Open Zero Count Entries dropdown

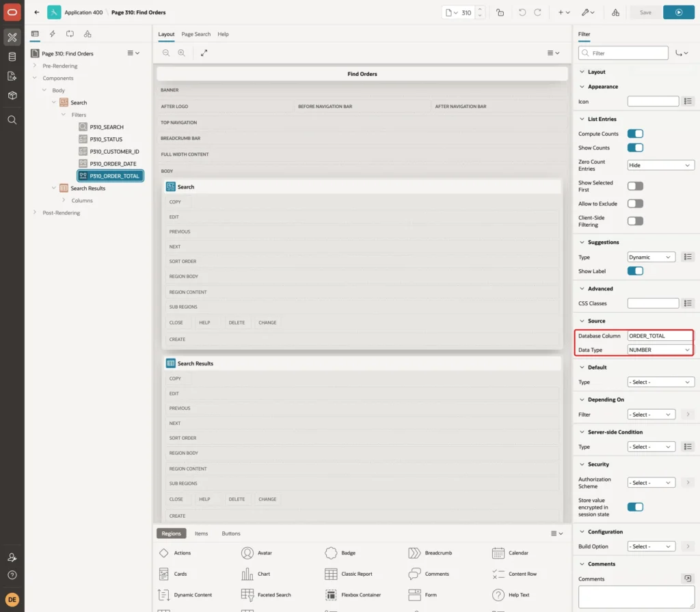(661, 165)
